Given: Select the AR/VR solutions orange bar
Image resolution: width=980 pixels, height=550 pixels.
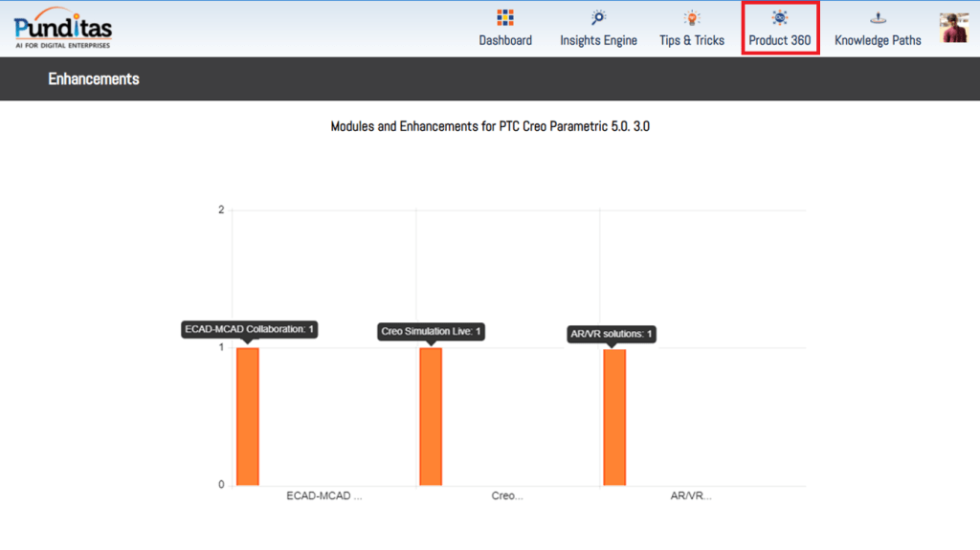Looking at the screenshot, I should click(614, 417).
